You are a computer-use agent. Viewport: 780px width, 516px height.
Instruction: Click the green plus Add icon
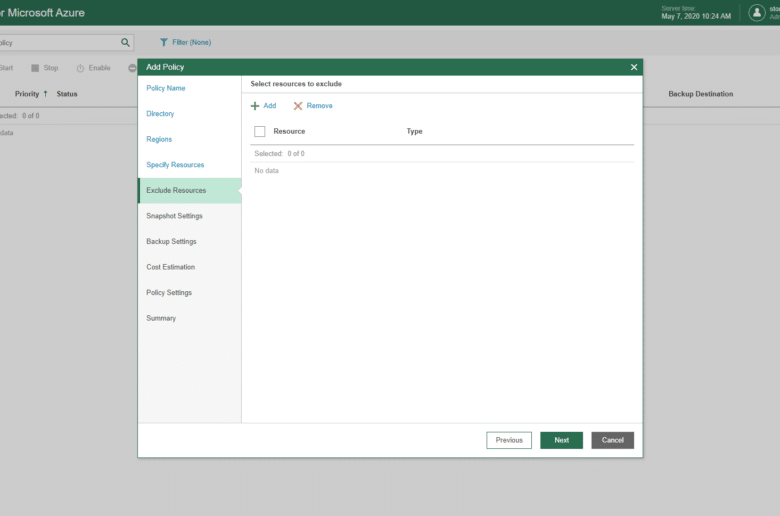[x=255, y=106]
